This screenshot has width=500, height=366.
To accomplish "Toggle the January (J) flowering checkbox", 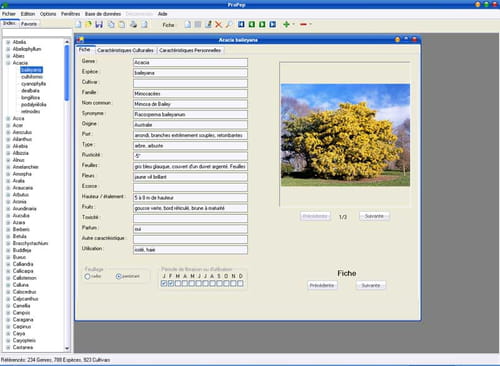I will pos(164,283).
